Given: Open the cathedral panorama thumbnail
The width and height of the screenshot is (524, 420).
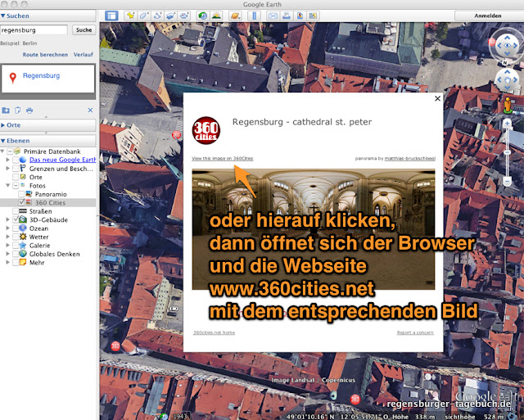Looking at the screenshot, I should 314,229.
